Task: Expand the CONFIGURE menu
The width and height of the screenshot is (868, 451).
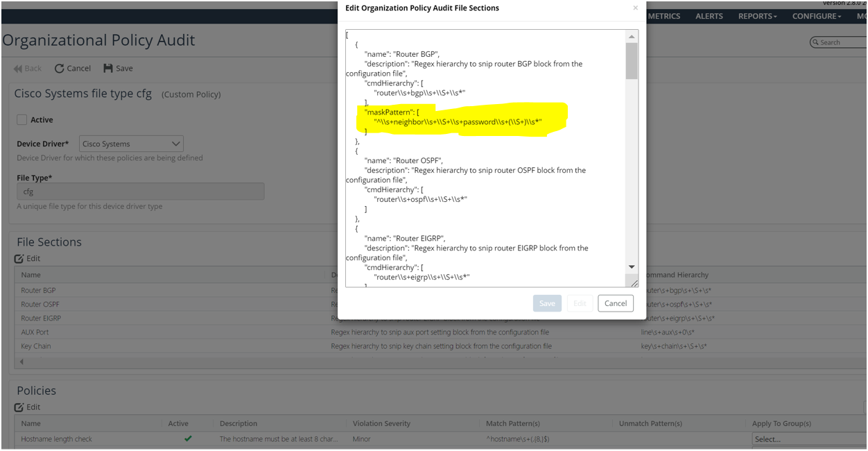Action: pos(817,16)
